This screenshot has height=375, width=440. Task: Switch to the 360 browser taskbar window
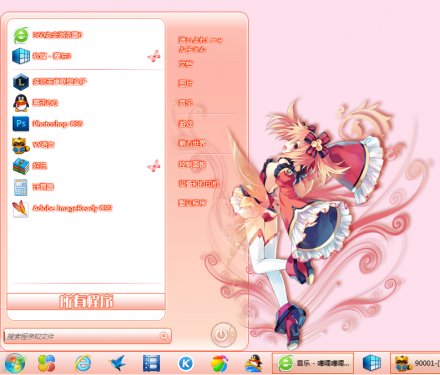pyautogui.click(x=313, y=363)
